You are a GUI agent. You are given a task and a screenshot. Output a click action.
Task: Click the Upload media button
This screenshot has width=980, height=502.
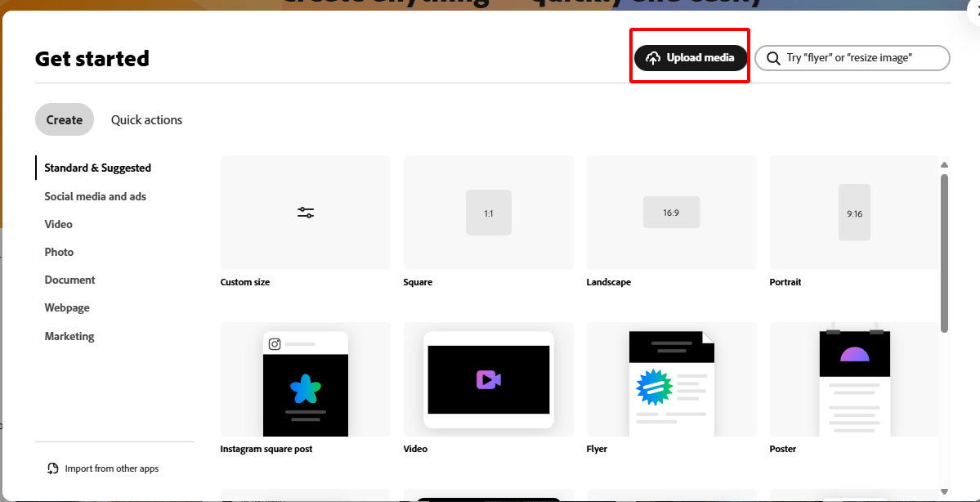coord(691,58)
